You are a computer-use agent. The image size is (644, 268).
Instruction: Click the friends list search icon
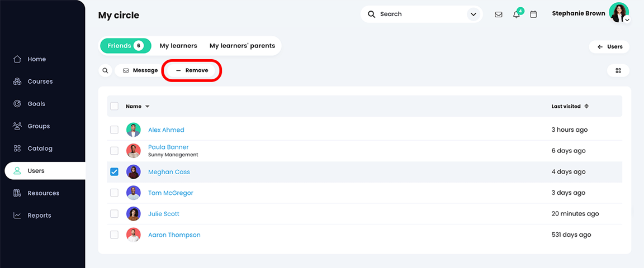coord(105,70)
